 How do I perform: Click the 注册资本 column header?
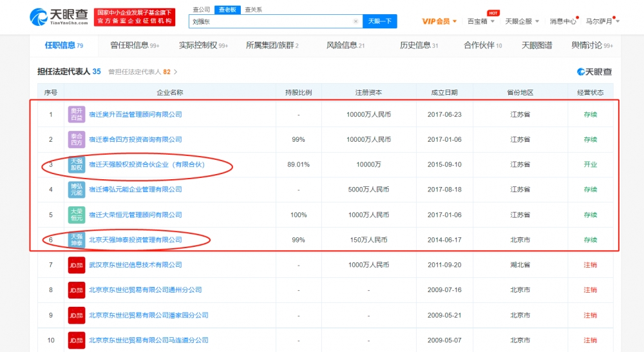coord(368,93)
